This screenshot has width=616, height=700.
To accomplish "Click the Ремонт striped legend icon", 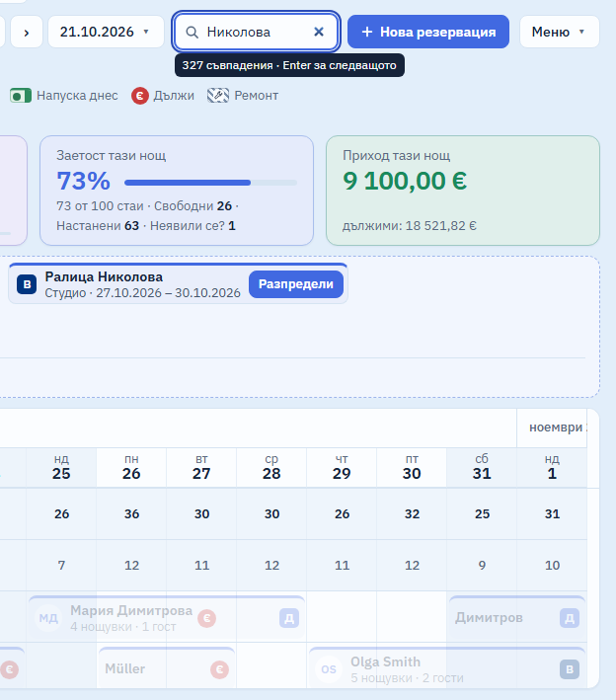I will tap(218, 96).
